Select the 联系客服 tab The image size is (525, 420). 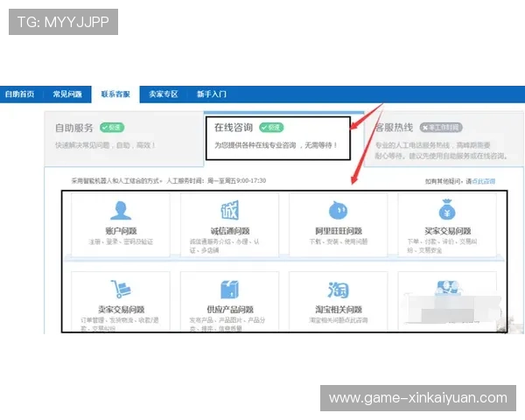click(x=115, y=94)
